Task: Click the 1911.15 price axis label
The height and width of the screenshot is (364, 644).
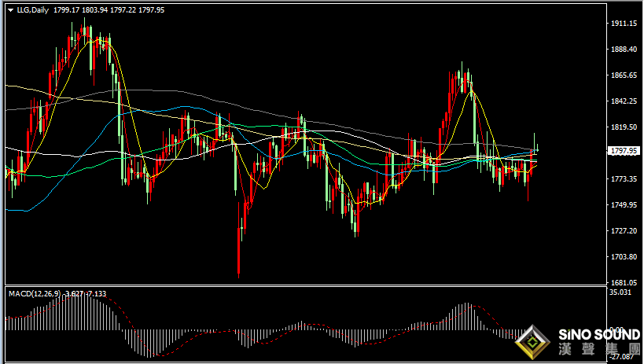Action: 623,24
